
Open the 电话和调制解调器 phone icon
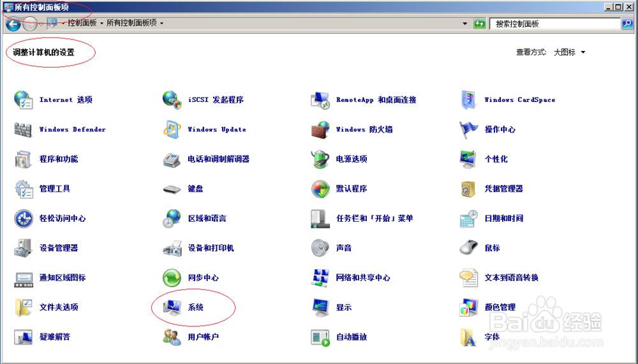click(x=172, y=159)
